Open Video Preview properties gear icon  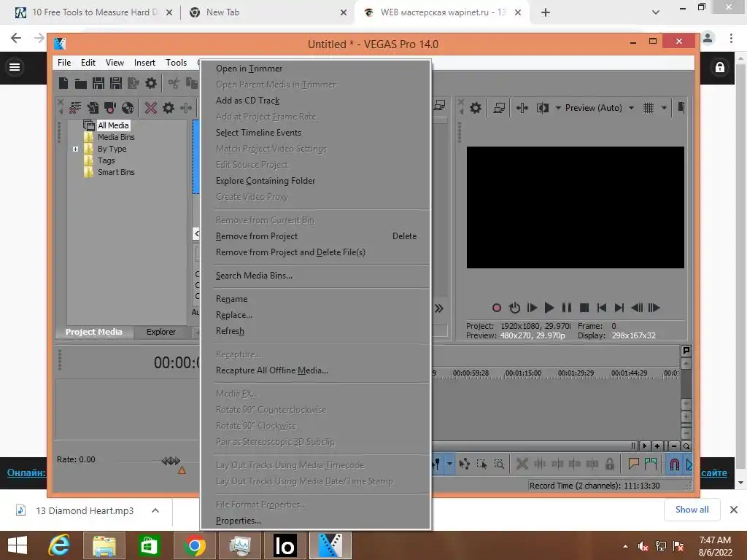476,108
